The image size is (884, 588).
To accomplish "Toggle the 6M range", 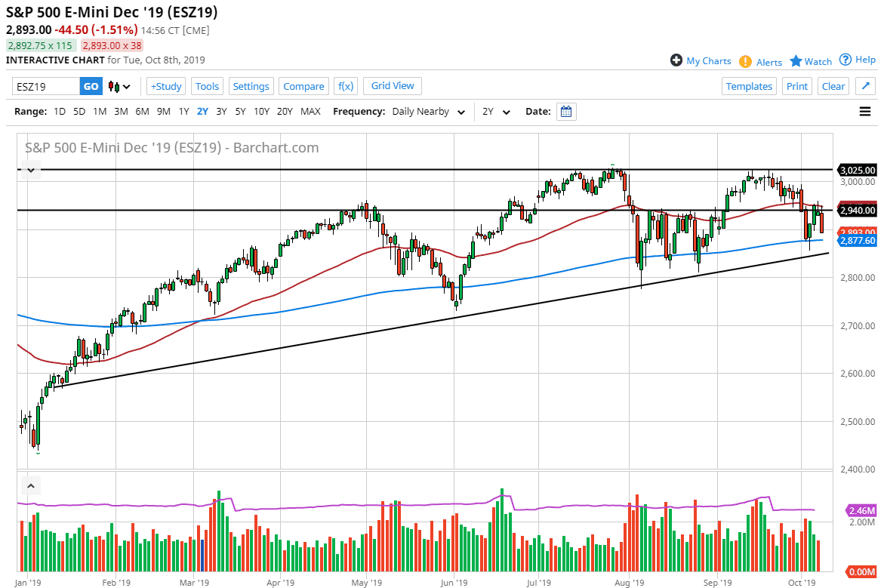I will pyautogui.click(x=142, y=111).
